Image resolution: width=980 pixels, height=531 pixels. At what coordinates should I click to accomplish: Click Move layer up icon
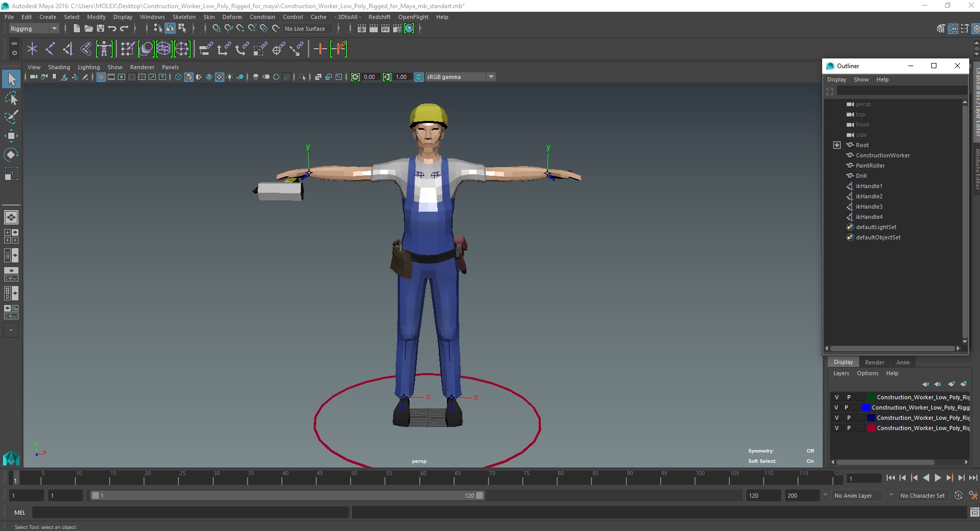926,384
